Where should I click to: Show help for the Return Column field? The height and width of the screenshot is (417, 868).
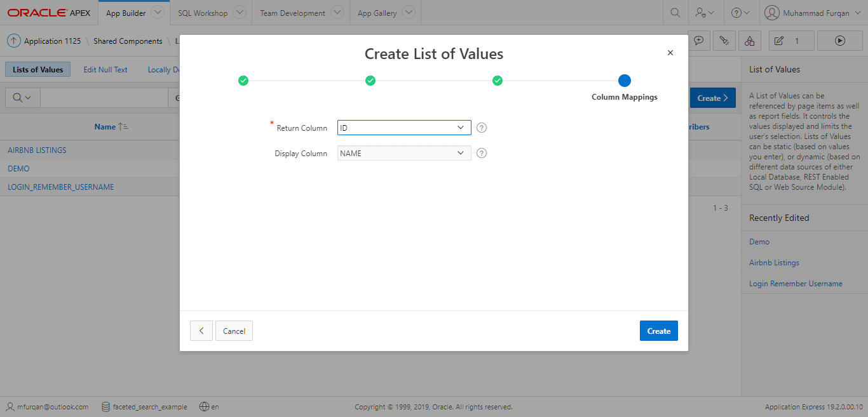click(481, 128)
